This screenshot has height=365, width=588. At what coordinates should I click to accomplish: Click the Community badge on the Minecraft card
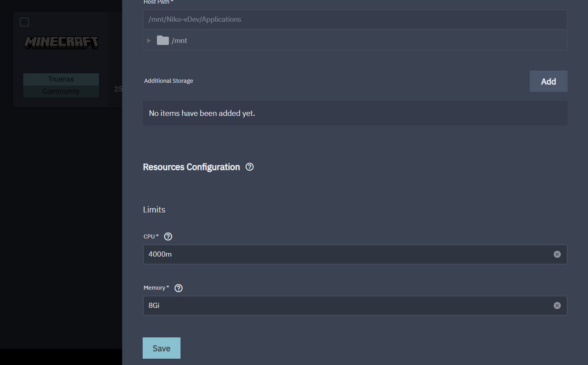click(61, 91)
